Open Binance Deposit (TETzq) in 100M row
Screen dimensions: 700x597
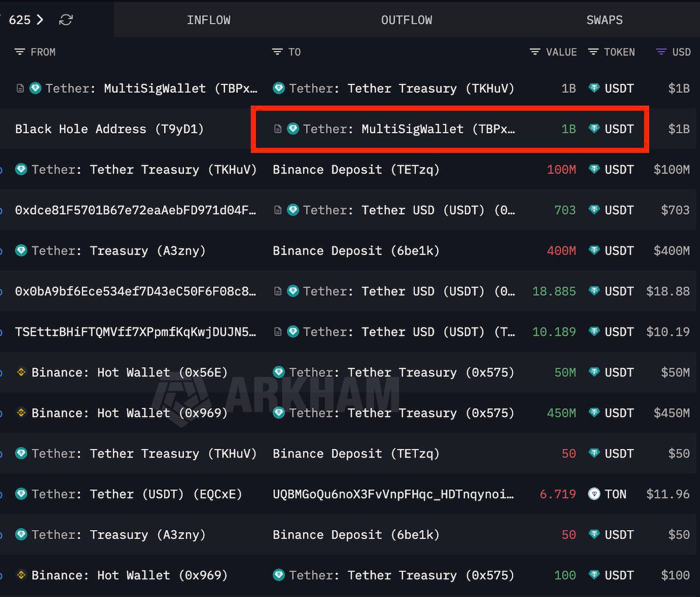pos(355,170)
